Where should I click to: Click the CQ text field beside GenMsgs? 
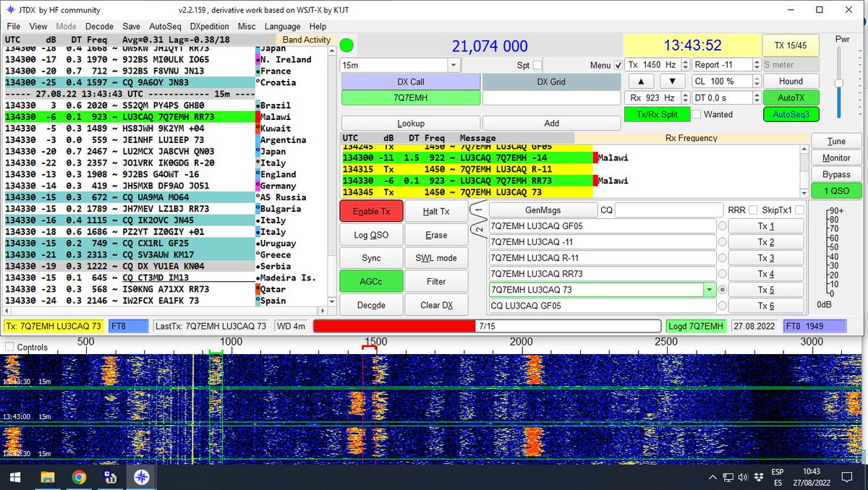pyautogui.click(x=669, y=210)
